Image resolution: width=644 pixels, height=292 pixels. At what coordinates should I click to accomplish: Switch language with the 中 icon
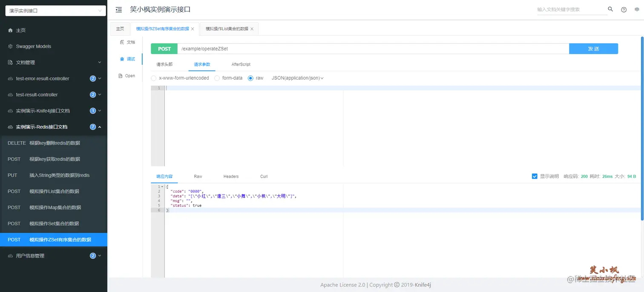637,9
